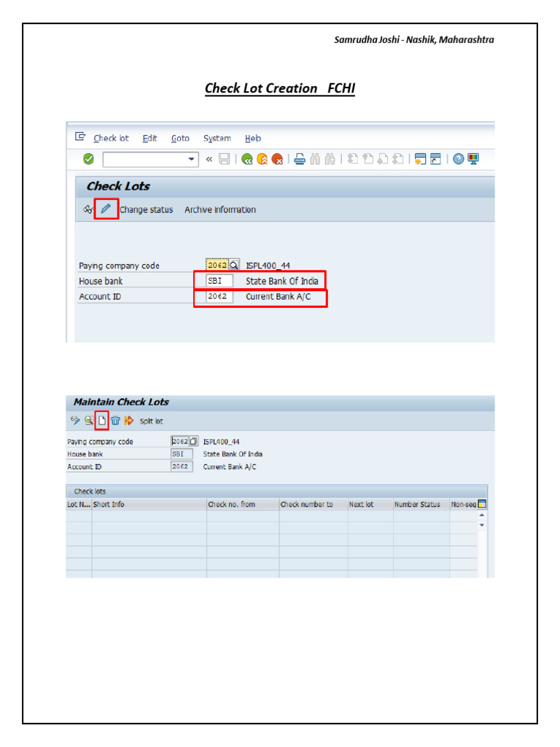560x747 pixels.
Task: Click the Find binoculars icon
Action: click(315, 159)
